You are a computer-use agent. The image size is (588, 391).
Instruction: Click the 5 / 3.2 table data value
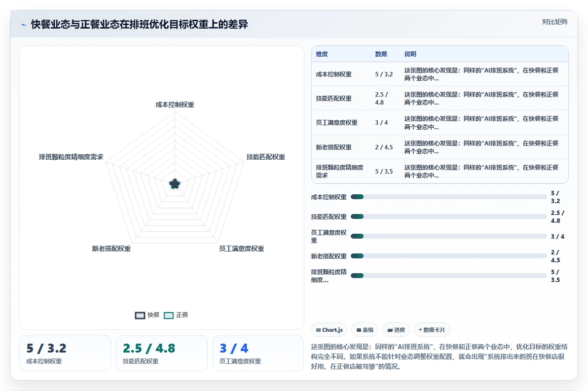point(384,74)
